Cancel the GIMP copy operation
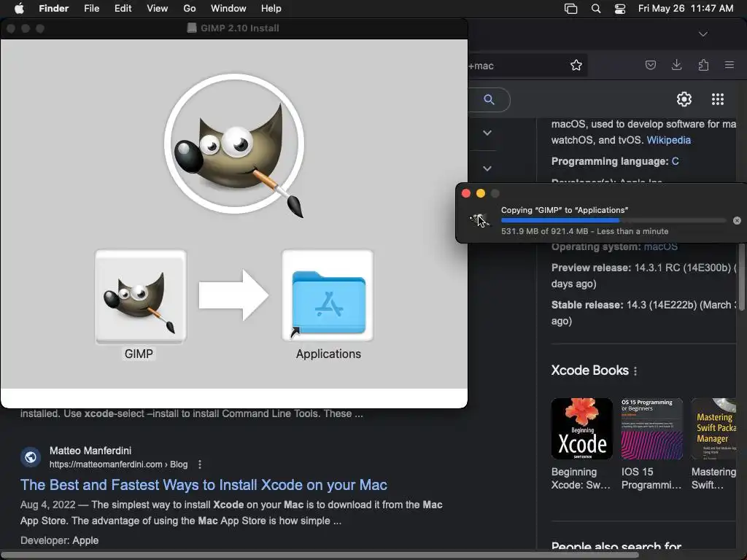The width and height of the screenshot is (747, 560). click(737, 220)
